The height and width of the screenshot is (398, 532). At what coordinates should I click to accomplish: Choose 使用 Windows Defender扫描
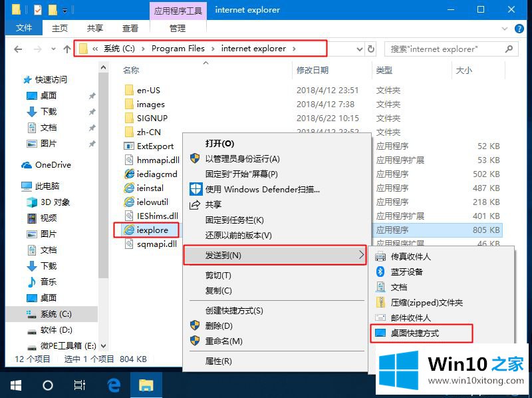tap(275, 189)
